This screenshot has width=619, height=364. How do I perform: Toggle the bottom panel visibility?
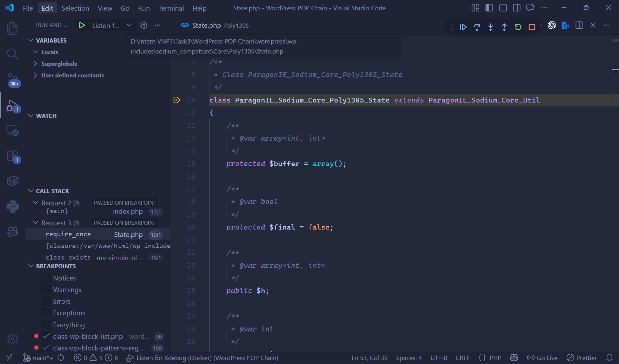pyautogui.click(x=503, y=8)
